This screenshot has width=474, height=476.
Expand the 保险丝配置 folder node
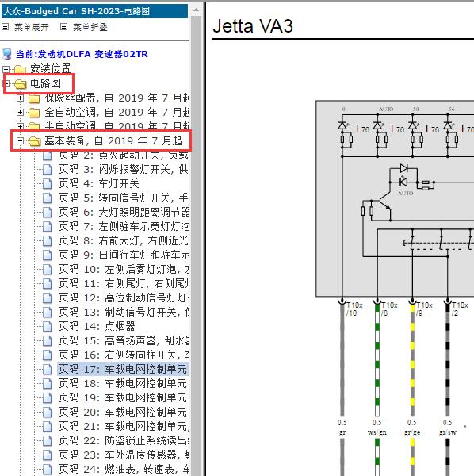20,98
